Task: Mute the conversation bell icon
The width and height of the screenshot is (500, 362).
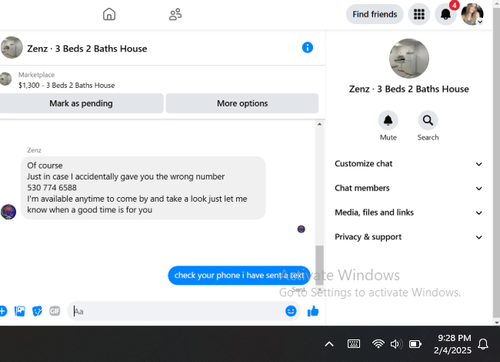Action: (388, 120)
